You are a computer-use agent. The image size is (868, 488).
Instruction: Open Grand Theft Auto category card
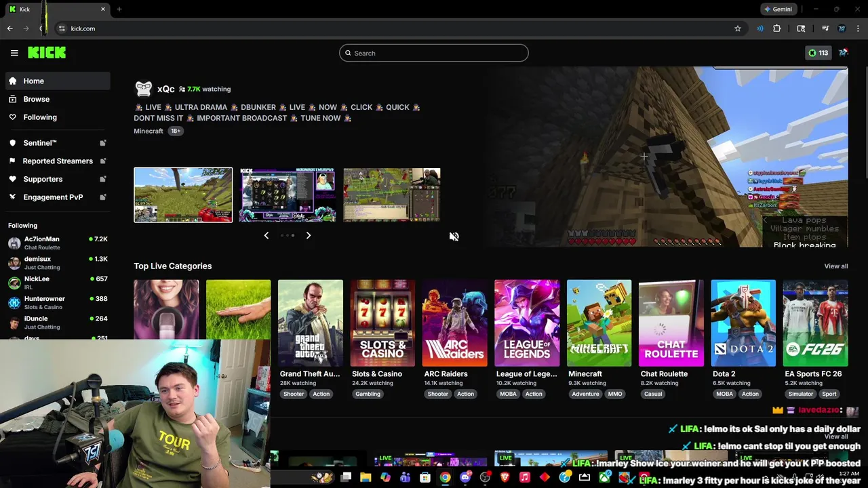click(x=311, y=323)
